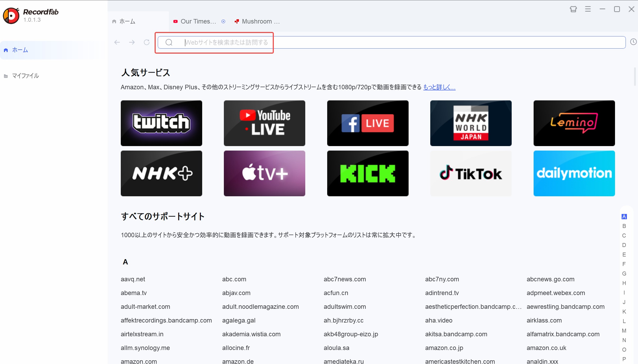Open the TikTok service tile
The width and height of the screenshot is (638, 364).
point(471,173)
